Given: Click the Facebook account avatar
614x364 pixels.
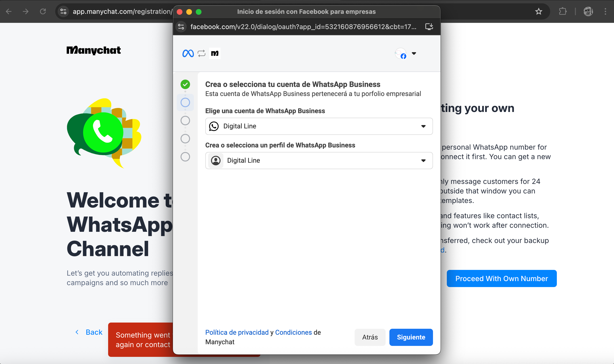Looking at the screenshot, I should [x=401, y=53].
